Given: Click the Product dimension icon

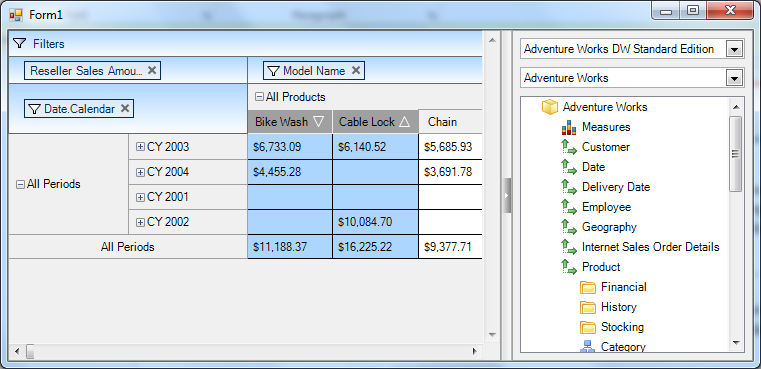Looking at the screenshot, I should tap(569, 267).
